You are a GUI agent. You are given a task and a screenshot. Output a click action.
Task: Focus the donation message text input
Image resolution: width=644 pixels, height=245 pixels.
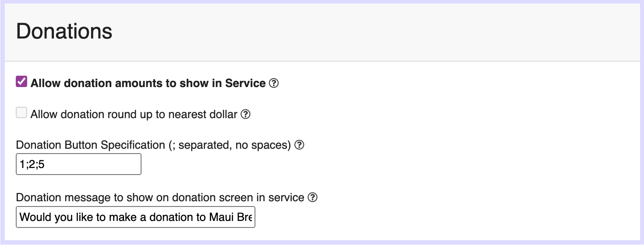click(135, 217)
